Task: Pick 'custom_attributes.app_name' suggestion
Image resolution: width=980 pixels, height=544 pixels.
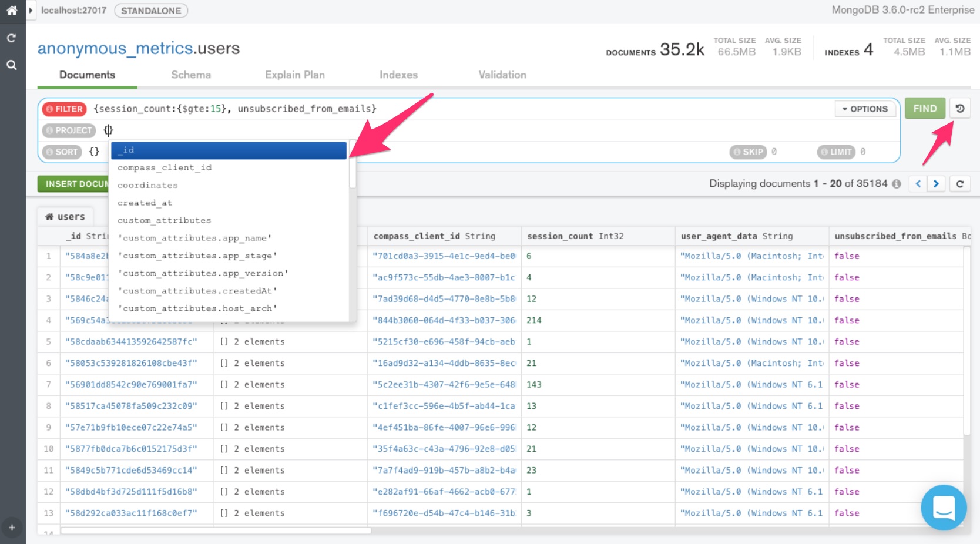Action: pyautogui.click(x=229, y=239)
